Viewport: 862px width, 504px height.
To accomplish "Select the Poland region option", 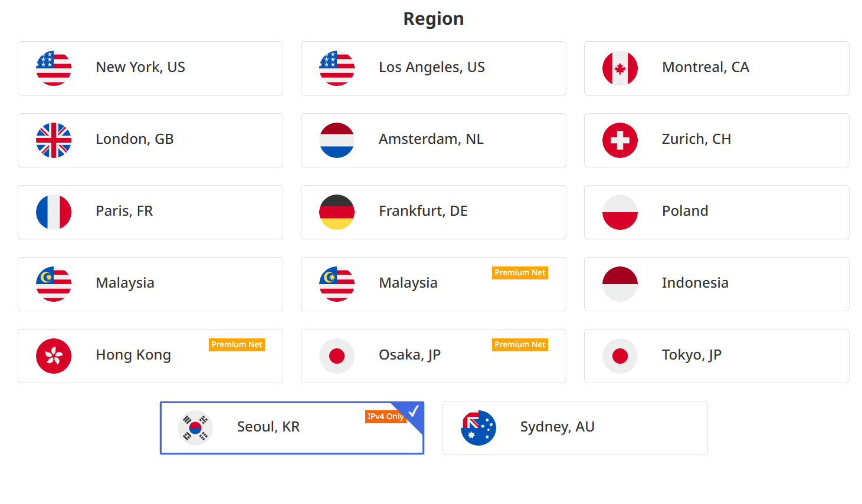I will [x=717, y=212].
